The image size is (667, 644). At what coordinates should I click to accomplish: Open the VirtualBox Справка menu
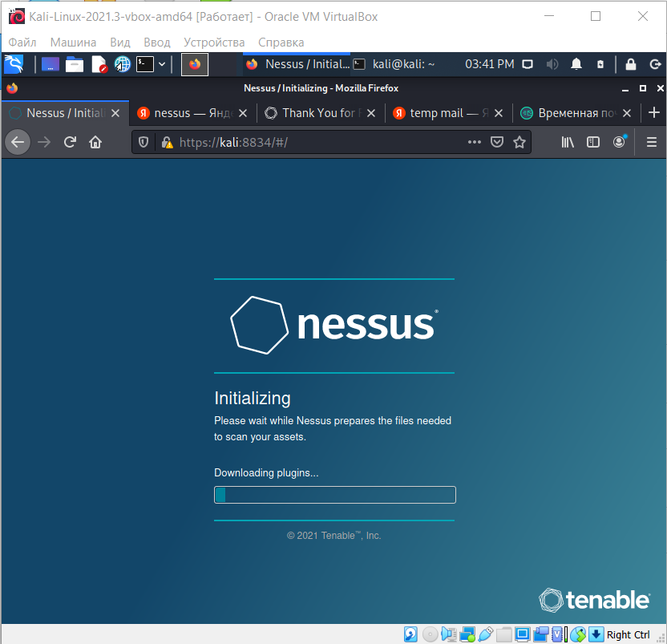click(x=281, y=43)
